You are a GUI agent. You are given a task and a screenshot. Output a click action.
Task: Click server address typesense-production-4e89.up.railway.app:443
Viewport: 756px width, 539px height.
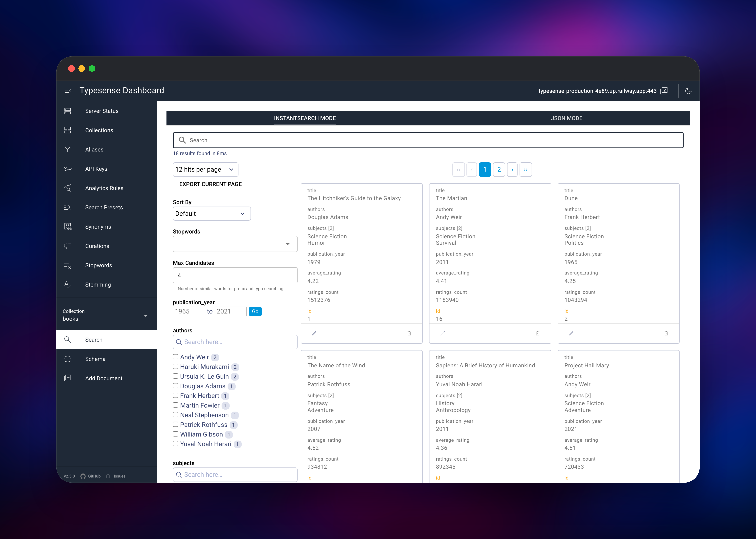coord(597,91)
